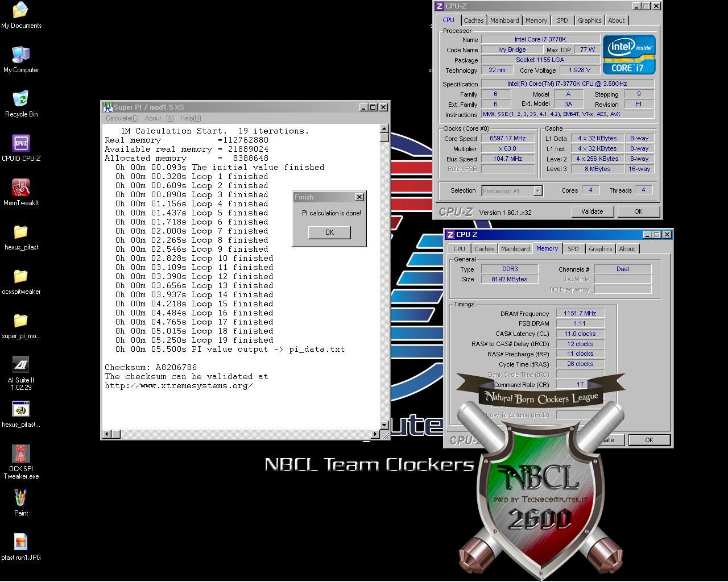Maximize the Super PI window
Viewport: 728px width, 582px height.
point(373,107)
